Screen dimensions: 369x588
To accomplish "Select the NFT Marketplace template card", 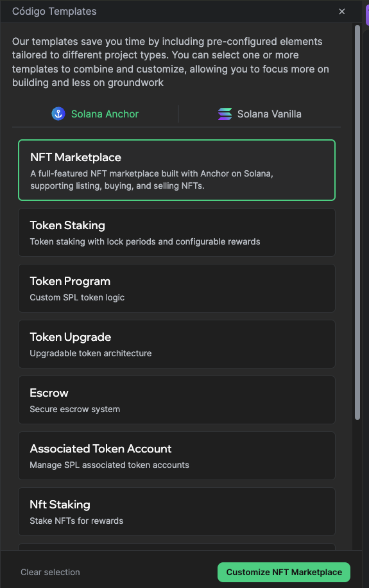I will click(176, 170).
